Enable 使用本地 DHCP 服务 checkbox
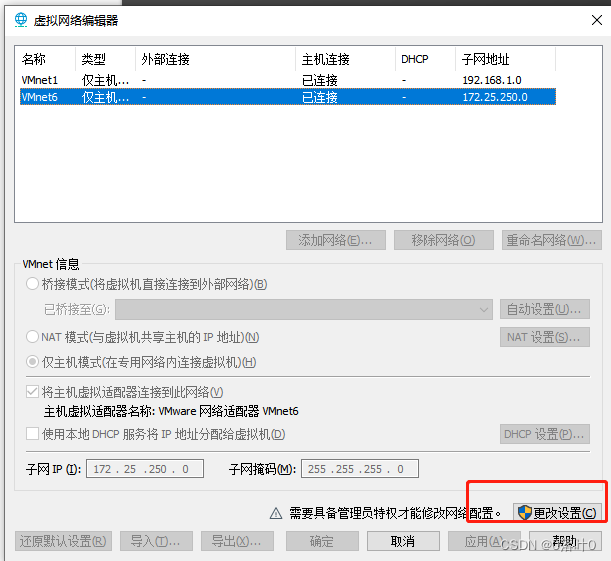611x561 pixels. pyautogui.click(x=32, y=434)
